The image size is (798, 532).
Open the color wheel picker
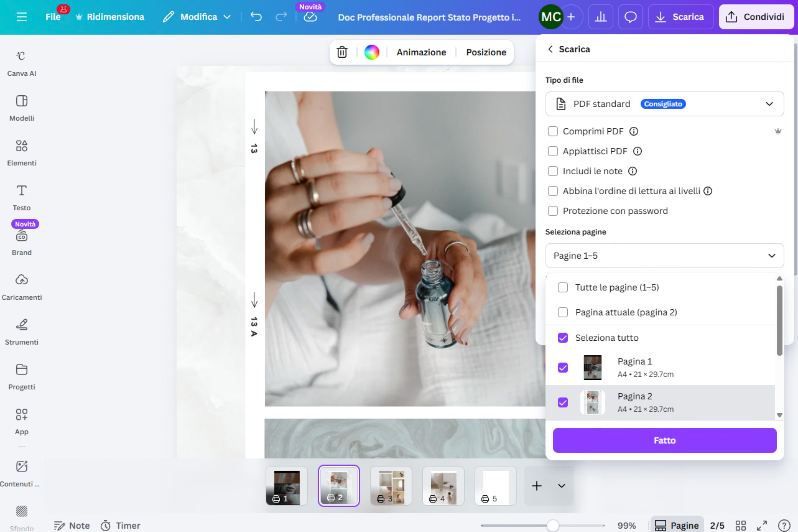click(372, 52)
